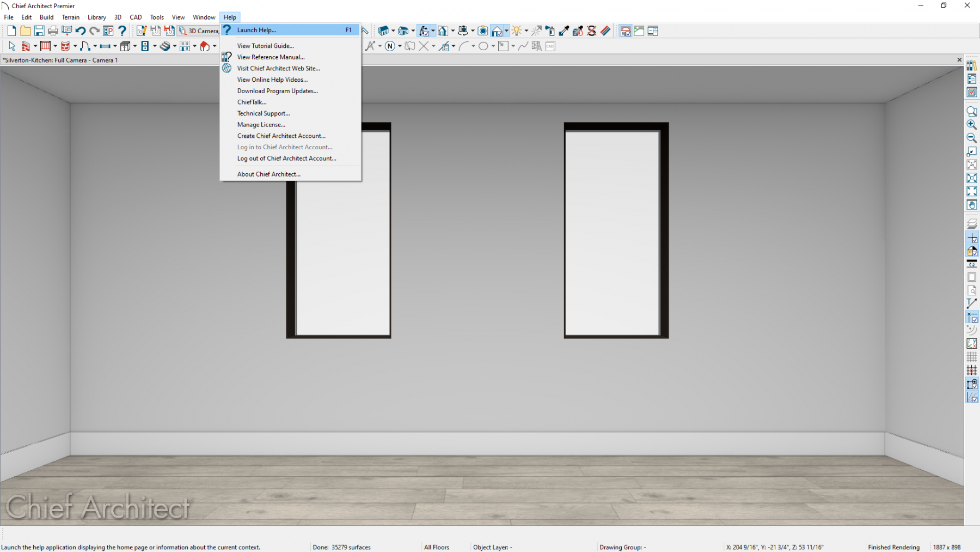Pick the Material Eyedropper tool
This screenshot has width=980, height=552.
coord(564,31)
